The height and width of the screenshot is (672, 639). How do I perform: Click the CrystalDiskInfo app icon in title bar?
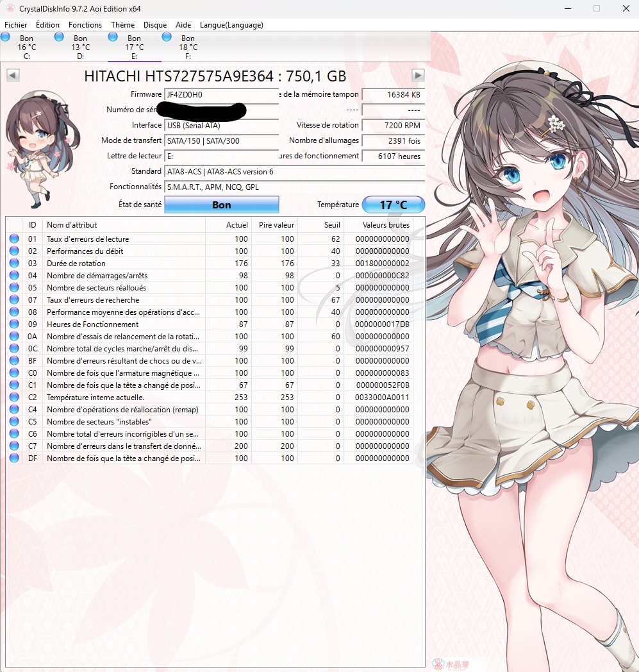[9, 8]
